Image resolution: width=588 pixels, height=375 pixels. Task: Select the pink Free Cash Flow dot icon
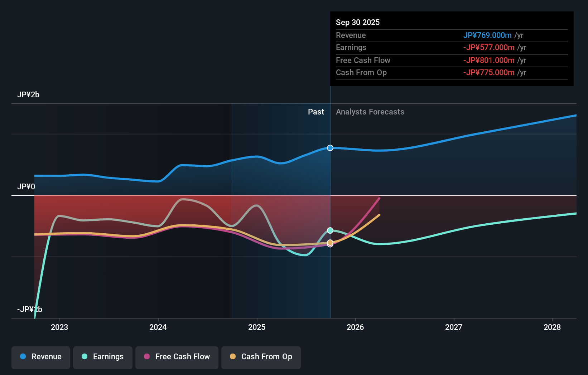tap(147, 357)
